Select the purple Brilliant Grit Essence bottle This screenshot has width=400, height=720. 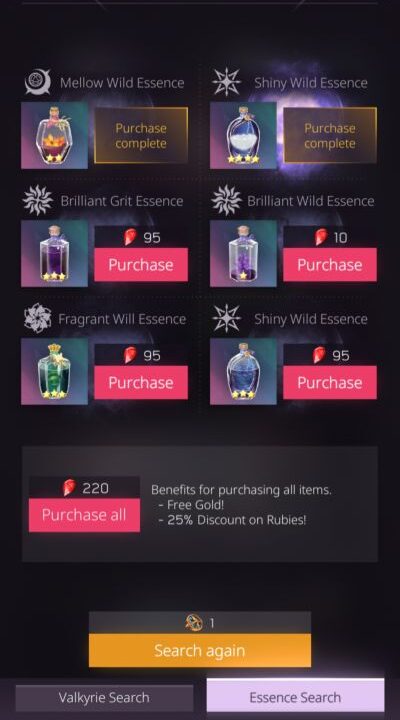pyautogui.click(x=54, y=253)
